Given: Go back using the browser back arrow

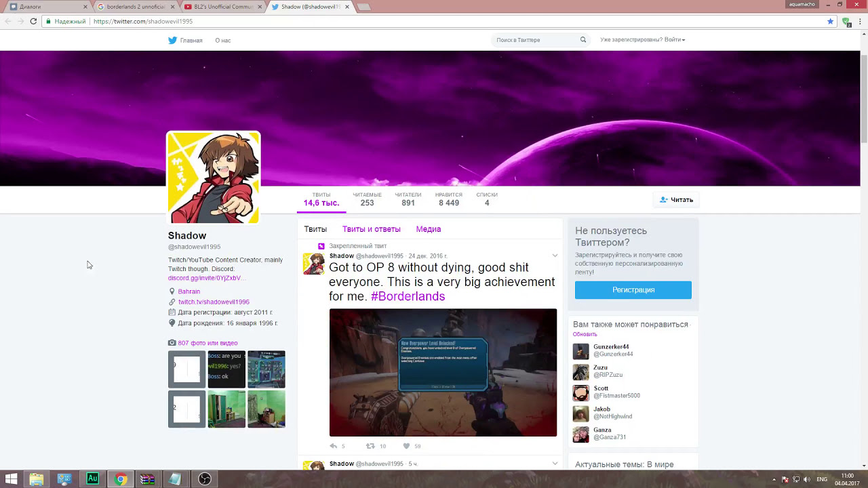Looking at the screenshot, I should pos(7,21).
